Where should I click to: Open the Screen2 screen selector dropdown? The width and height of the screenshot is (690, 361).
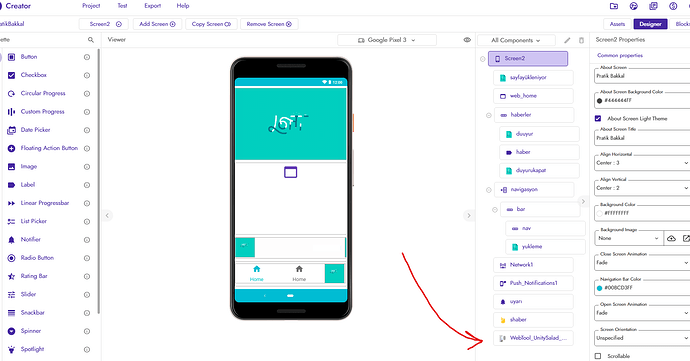point(104,24)
